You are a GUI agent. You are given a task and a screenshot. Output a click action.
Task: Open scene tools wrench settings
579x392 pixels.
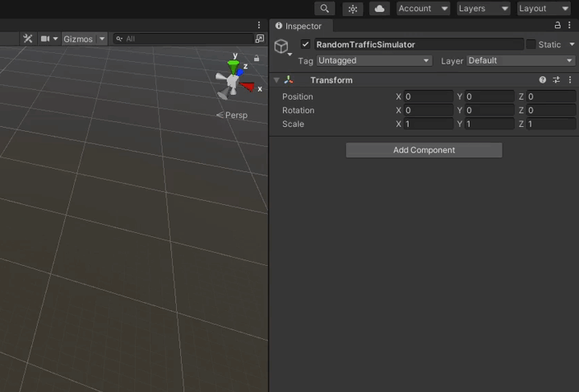click(x=27, y=39)
